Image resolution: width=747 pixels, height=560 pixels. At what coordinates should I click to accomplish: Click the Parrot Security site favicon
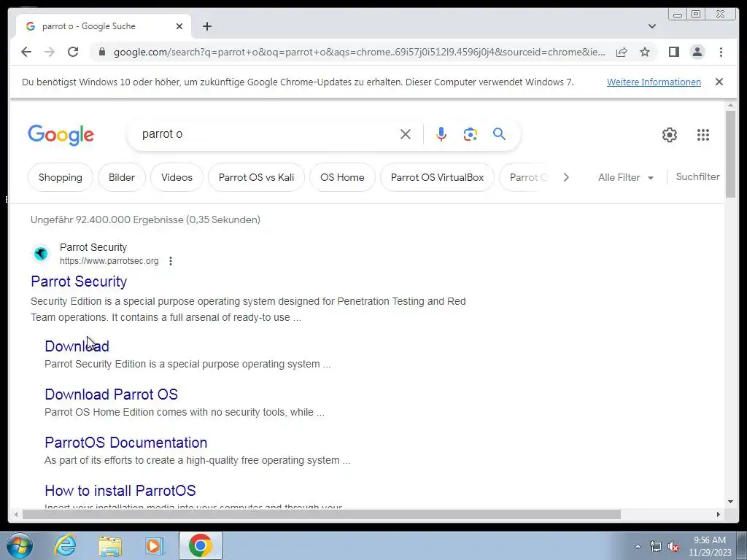[x=41, y=254]
